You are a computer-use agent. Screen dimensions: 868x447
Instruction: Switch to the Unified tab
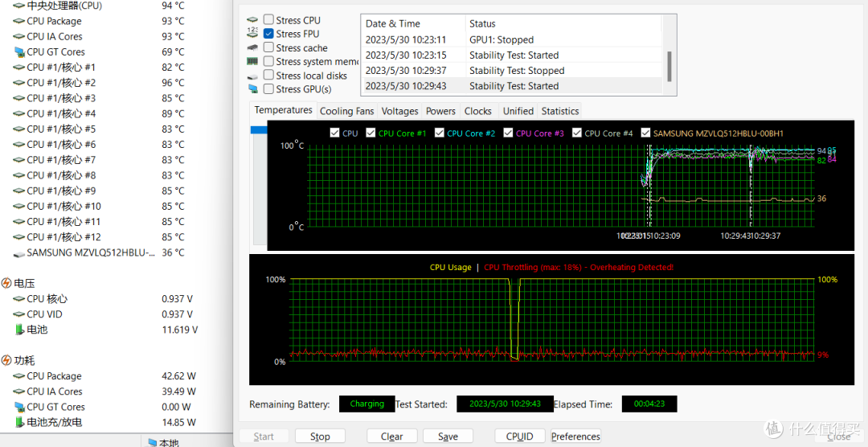click(518, 111)
